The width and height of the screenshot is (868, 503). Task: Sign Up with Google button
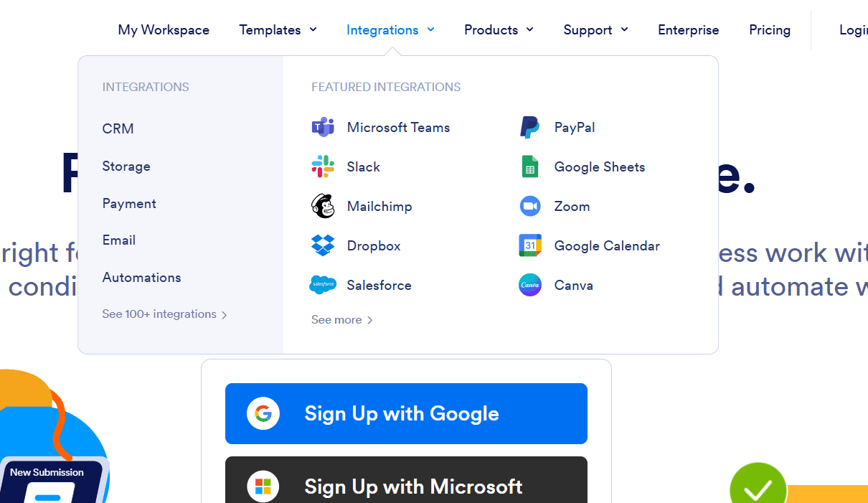pos(406,413)
